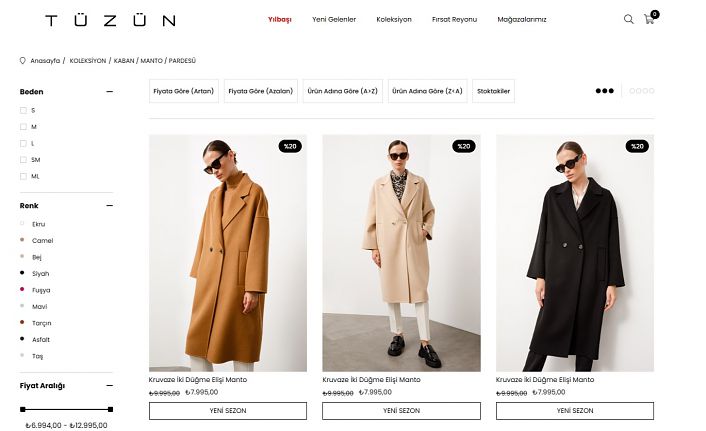The height and width of the screenshot is (431, 706).
Task: Switch to four-column grid view dots
Action: coord(642,91)
